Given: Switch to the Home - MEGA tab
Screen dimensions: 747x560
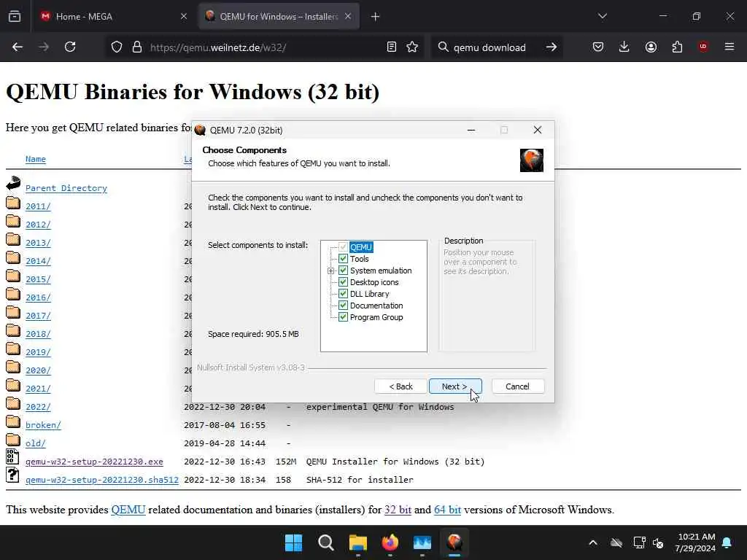Looking at the screenshot, I should click(x=114, y=17).
